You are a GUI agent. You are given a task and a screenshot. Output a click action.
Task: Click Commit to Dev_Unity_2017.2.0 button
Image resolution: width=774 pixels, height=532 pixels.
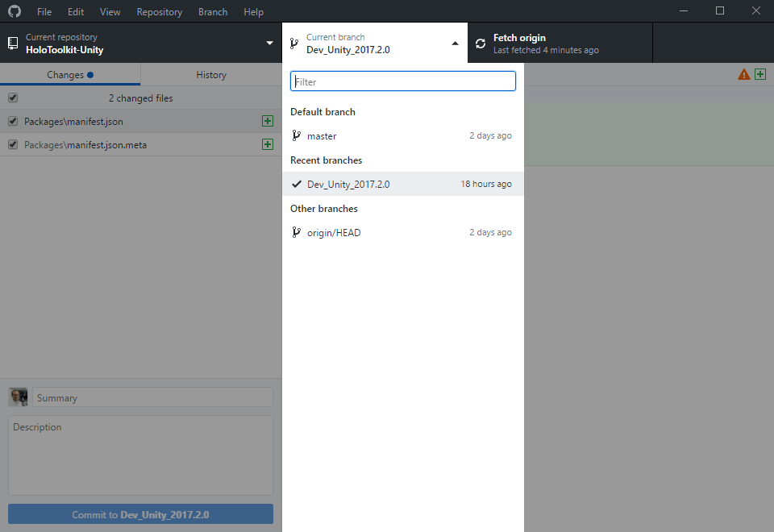coord(140,514)
